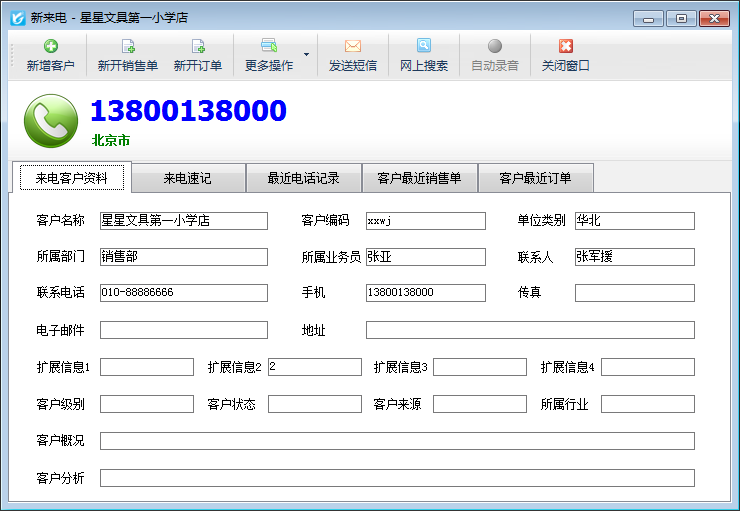Viewport: 740px width, 511px height.
Task: Click the 客户名称 input field
Action: [x=183, y=221]
